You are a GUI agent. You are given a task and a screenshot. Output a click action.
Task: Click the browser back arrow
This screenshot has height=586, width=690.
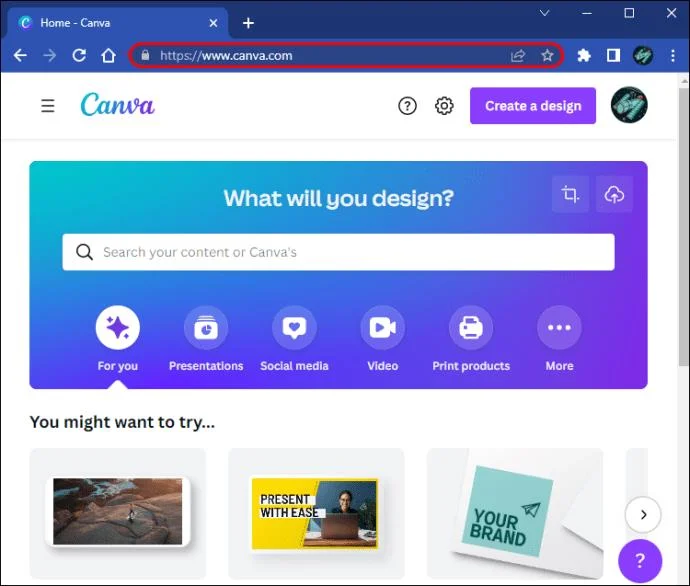pyautogui.click(x=20, y=55)
